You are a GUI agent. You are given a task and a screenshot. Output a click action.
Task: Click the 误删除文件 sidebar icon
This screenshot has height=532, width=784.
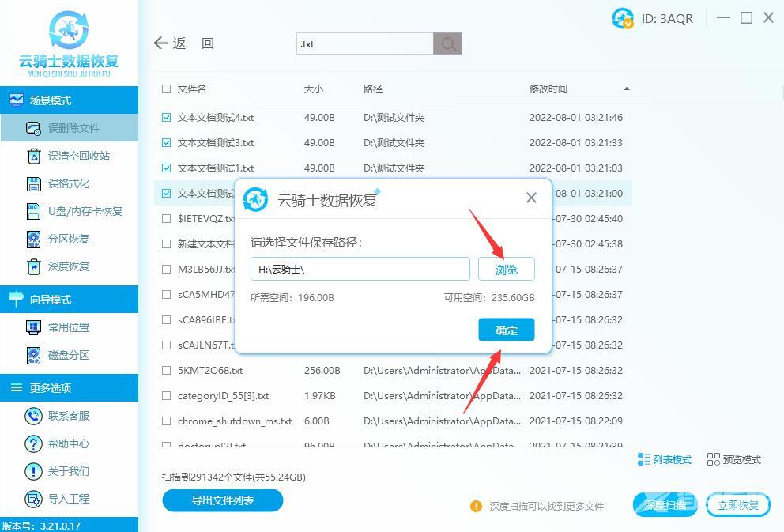click(33, 129)
